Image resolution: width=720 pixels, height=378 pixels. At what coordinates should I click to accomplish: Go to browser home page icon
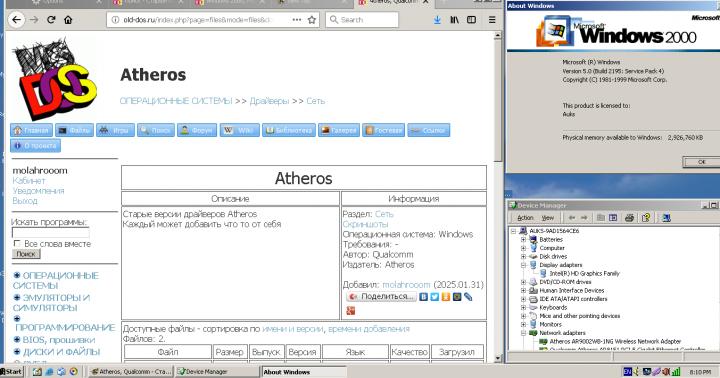point(68,20)
